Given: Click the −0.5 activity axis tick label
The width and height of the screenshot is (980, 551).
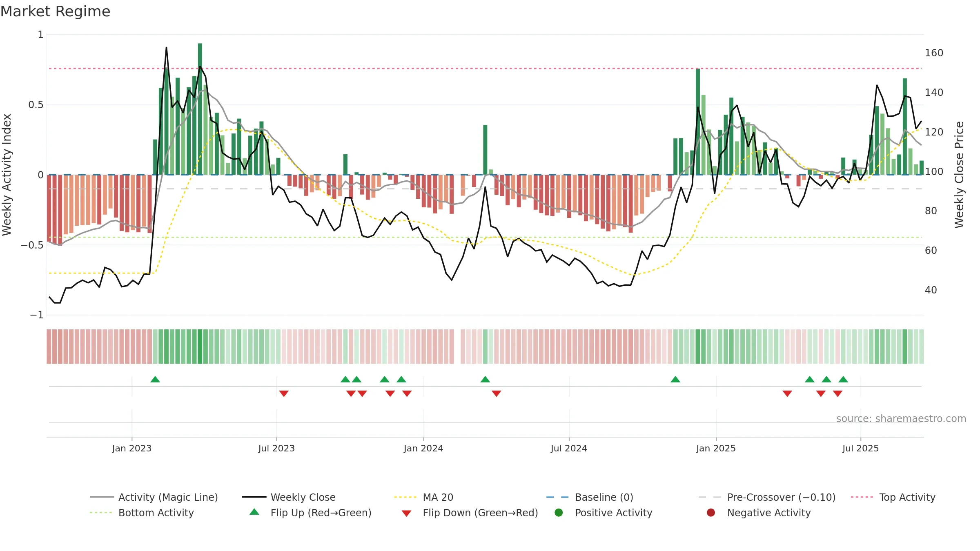Looking at the screenshot, I should [x=32, y=245].
